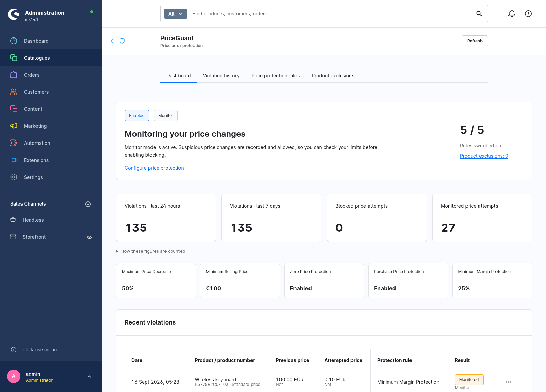Select the PriceGuard Dashboard tab
The image size is (546, 392).
(x=178, y=76)
